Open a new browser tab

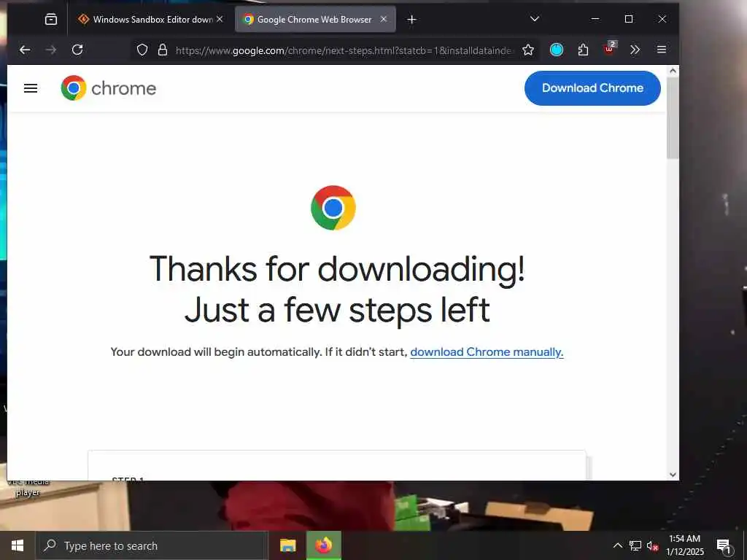412,20
